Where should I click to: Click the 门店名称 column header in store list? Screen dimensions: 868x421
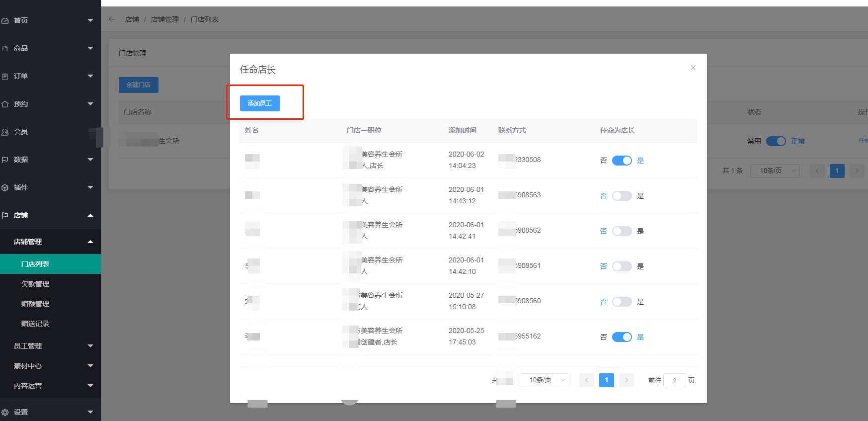coord(138,112)
